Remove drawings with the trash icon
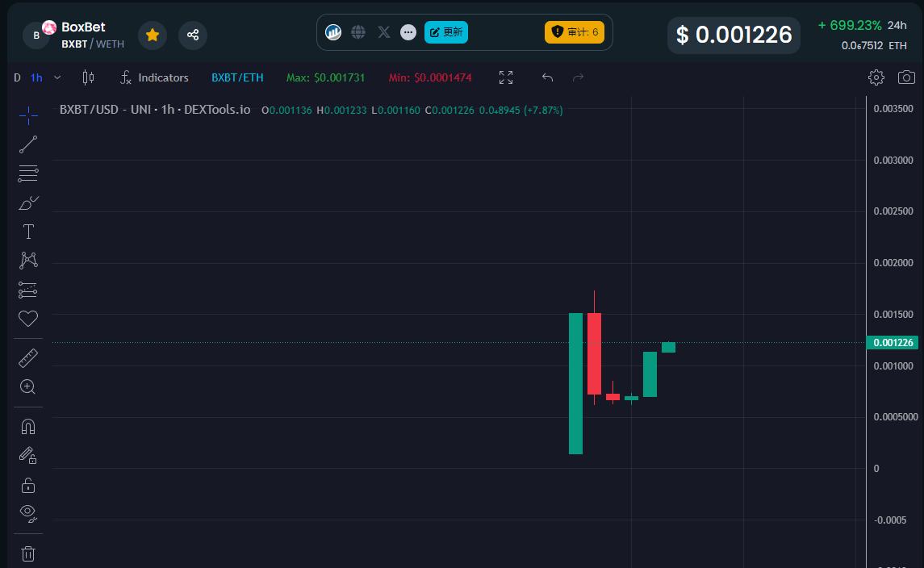 [28, 553]
